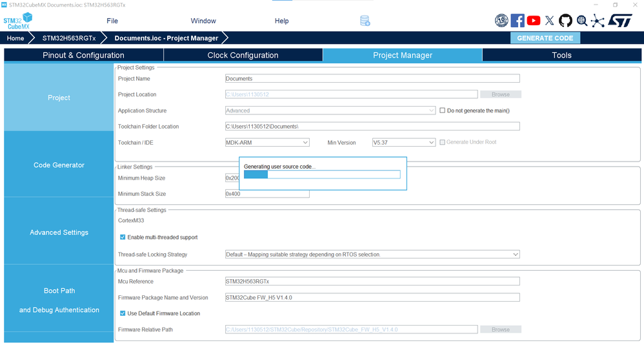Viewport: 644px width, 345px height.
Task: Click 'Generating user source code...' text
Action: coord(279,167)
